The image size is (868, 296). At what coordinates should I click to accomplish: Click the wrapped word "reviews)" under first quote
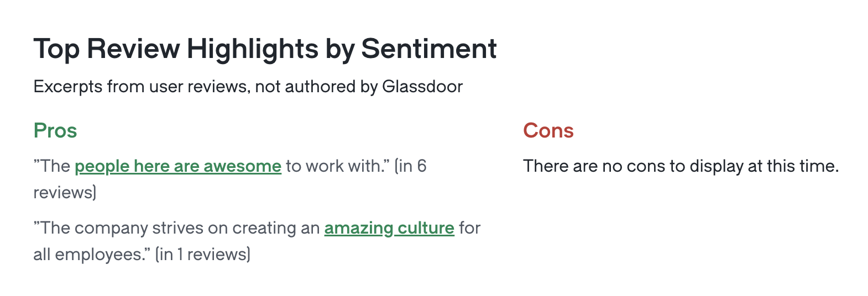coord(65,193)
